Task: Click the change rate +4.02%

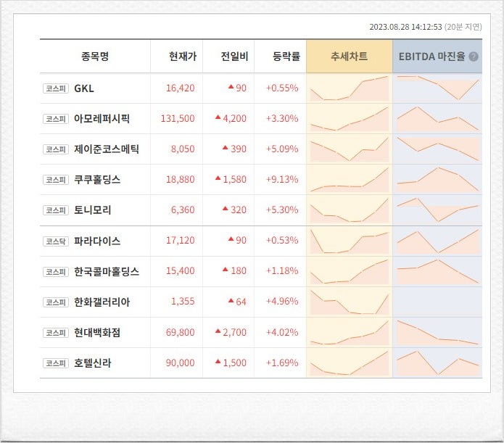Action: 282,332
